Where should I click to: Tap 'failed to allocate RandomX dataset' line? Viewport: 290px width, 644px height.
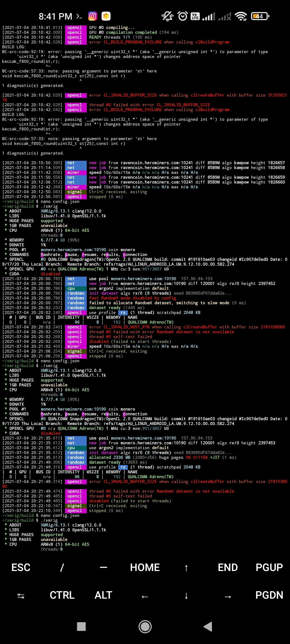pyautogui.click(x=124, y=303)
